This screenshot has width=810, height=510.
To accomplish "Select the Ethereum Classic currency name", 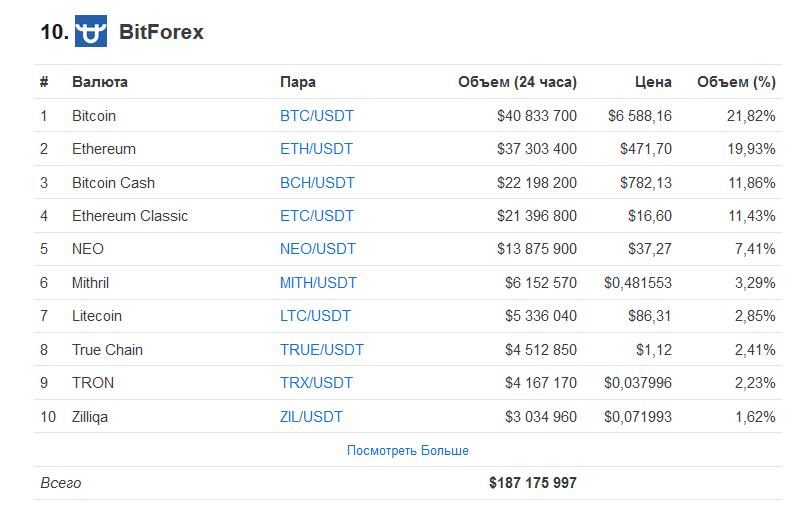I will 130,216.
